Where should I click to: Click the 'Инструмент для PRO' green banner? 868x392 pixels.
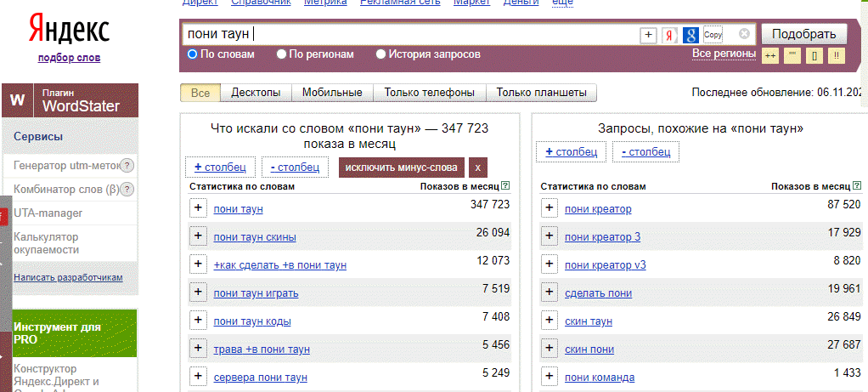point(75,333)
